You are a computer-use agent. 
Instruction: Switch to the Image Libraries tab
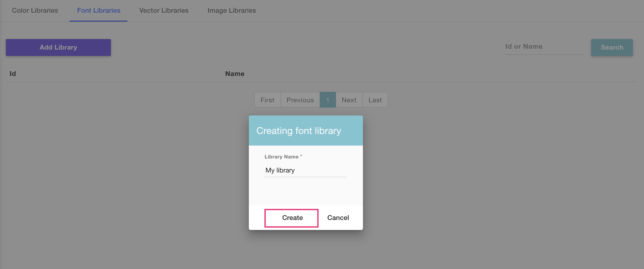point(232,10)
